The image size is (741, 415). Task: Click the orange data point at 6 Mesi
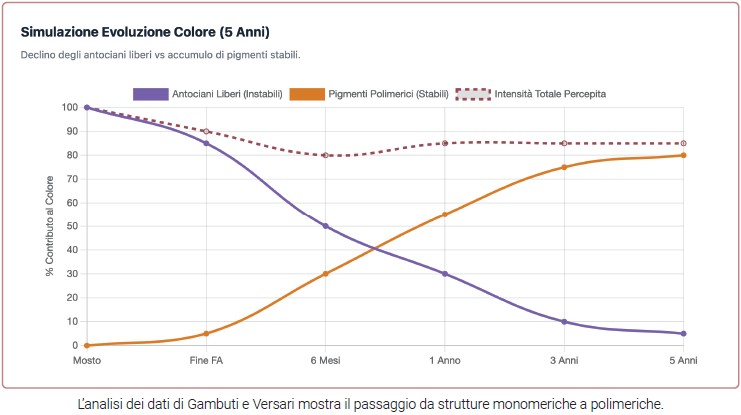(326, 274)
